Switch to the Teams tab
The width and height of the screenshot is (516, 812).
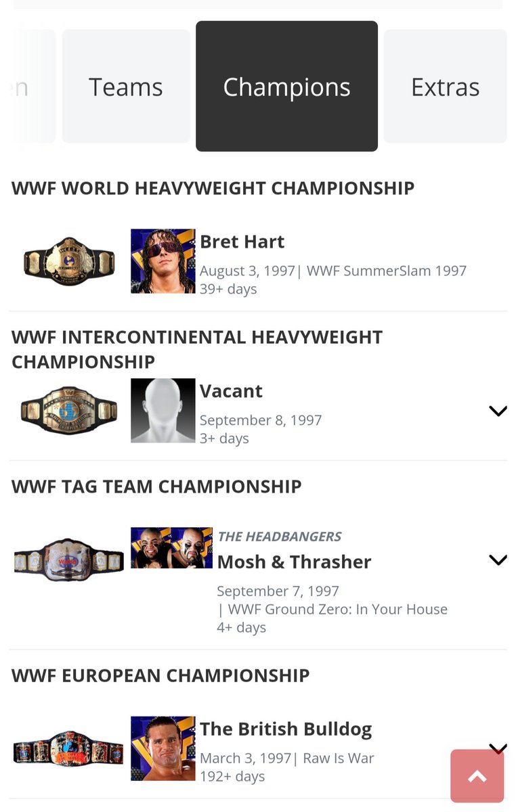(x=126, y=87)
